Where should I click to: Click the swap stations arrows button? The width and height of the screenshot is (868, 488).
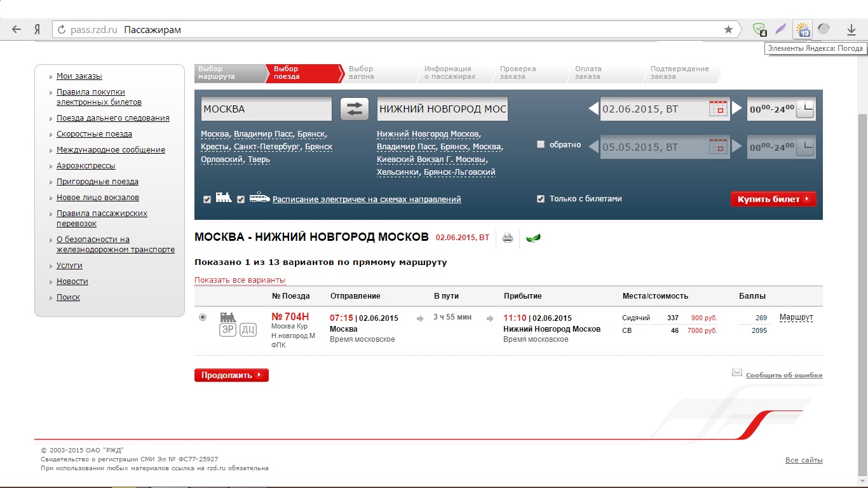pyautogui.click(x=354, y=109)
